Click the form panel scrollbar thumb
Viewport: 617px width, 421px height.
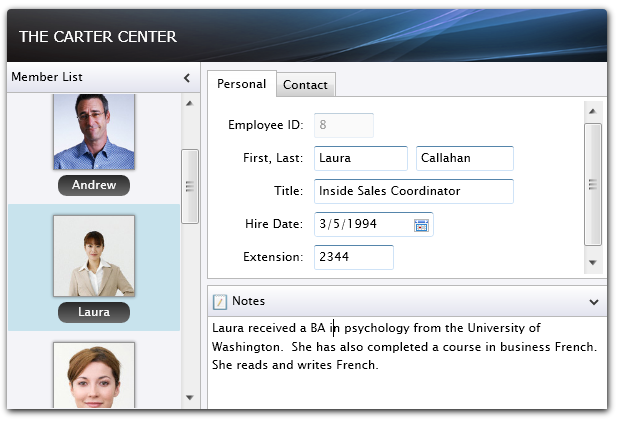click(x=593, y=185)
